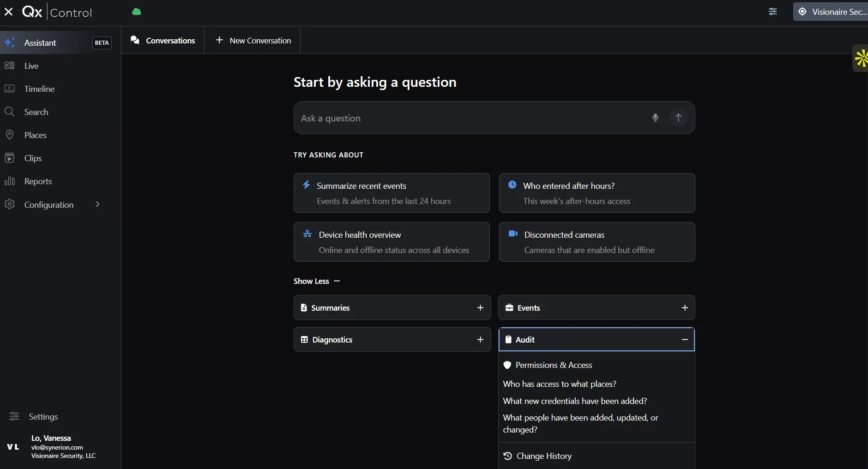The width and height of the screenshot is (868, 469).
Task: Click the BETA badge next to Assistant
Action: pos(102,42)
